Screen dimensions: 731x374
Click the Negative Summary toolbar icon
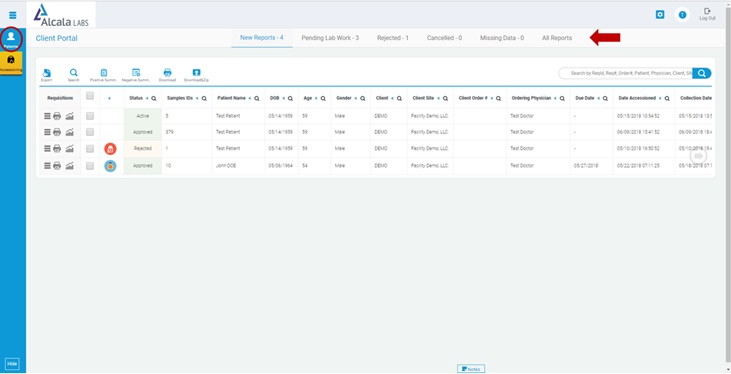coord(136,75)
